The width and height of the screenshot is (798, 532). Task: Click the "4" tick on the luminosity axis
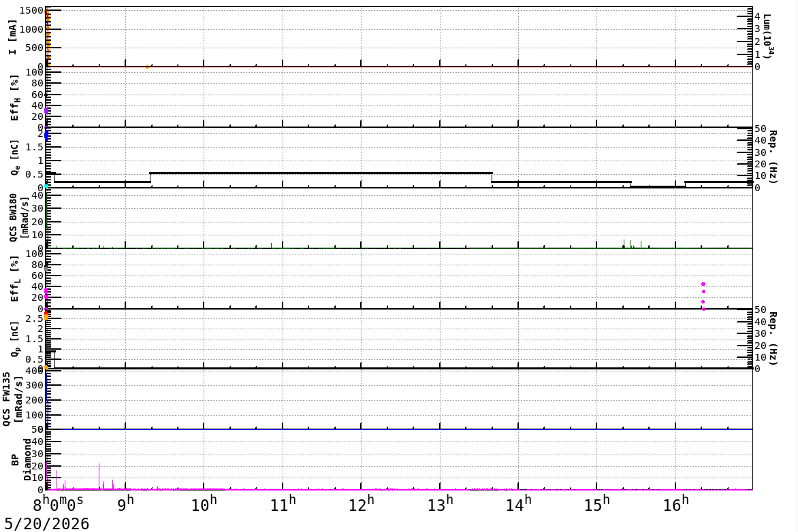pos(756,17)
